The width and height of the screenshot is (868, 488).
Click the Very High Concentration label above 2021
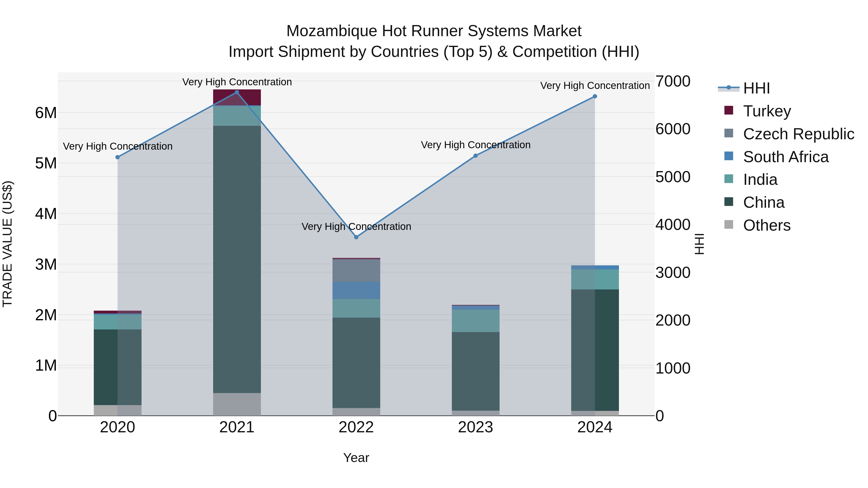237,82
